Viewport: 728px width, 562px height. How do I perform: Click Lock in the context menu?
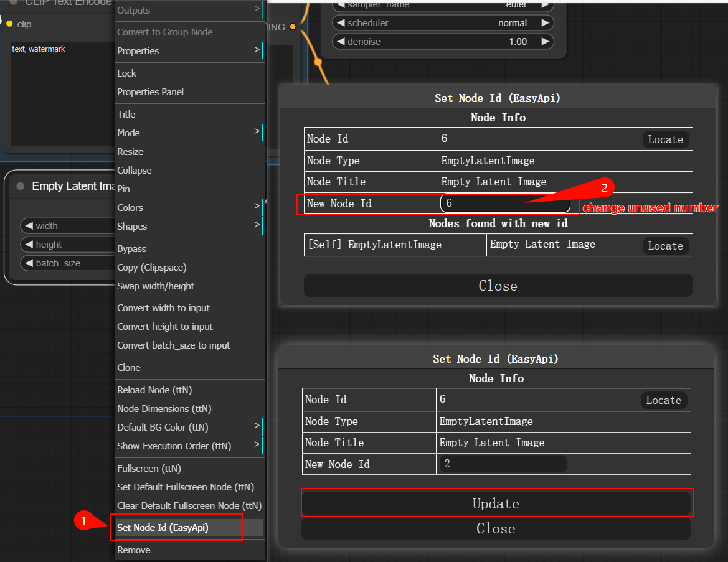[x=189, y=73]
